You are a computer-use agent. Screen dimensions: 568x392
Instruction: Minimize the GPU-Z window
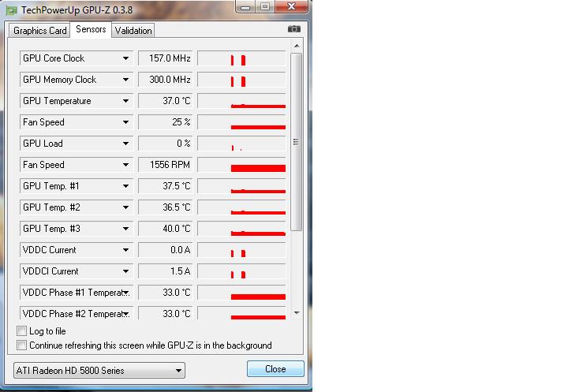245,7
